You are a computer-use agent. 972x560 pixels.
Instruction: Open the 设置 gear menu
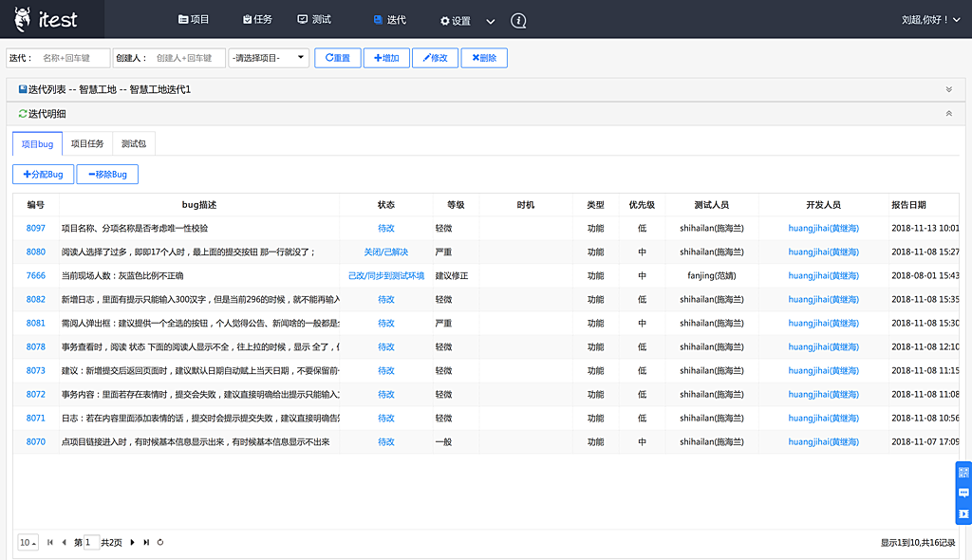point(456,21)
